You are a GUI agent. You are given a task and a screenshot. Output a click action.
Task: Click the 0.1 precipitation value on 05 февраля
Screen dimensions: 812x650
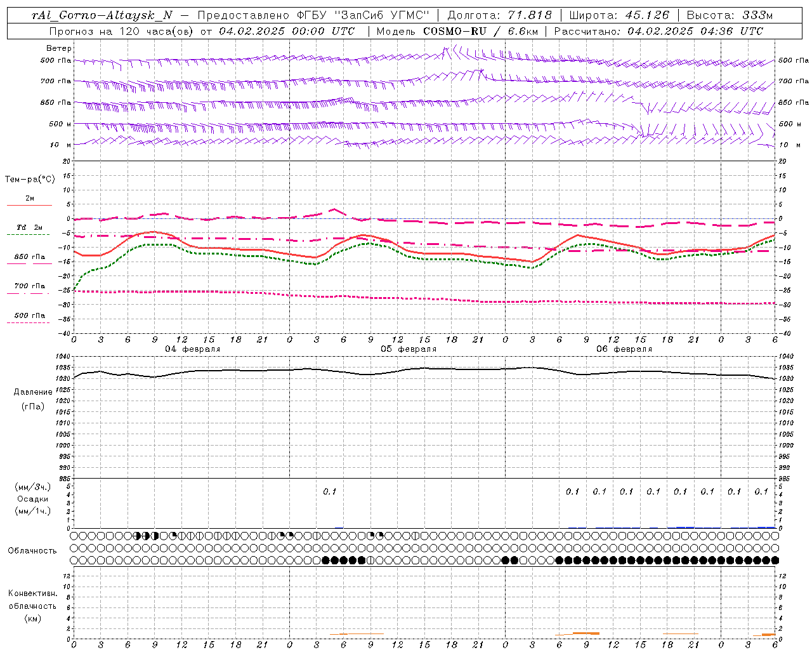329,491
